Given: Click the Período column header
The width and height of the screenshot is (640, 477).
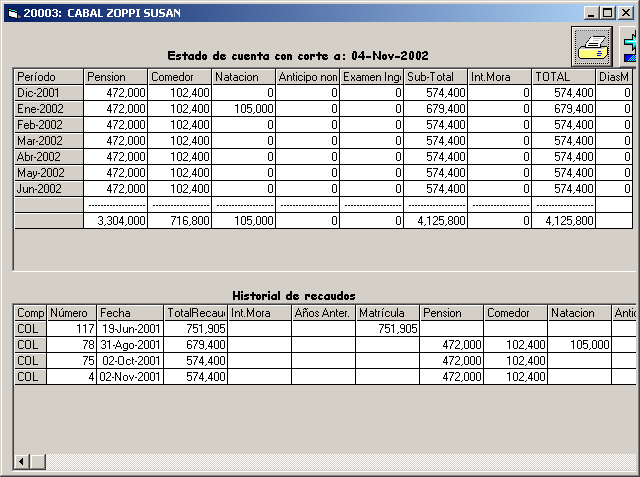Looking at the screenshot, I should click(x=48, y=77).
